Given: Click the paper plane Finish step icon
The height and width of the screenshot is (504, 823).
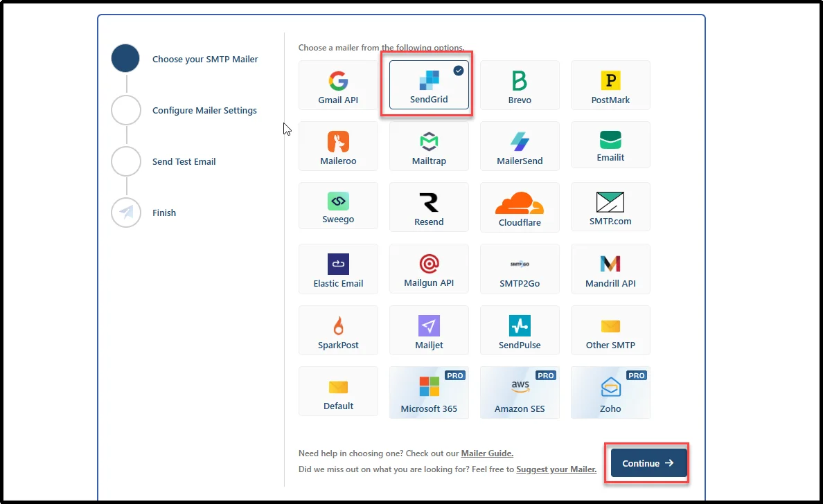Looking at the screenshot, I should (126, 213).
